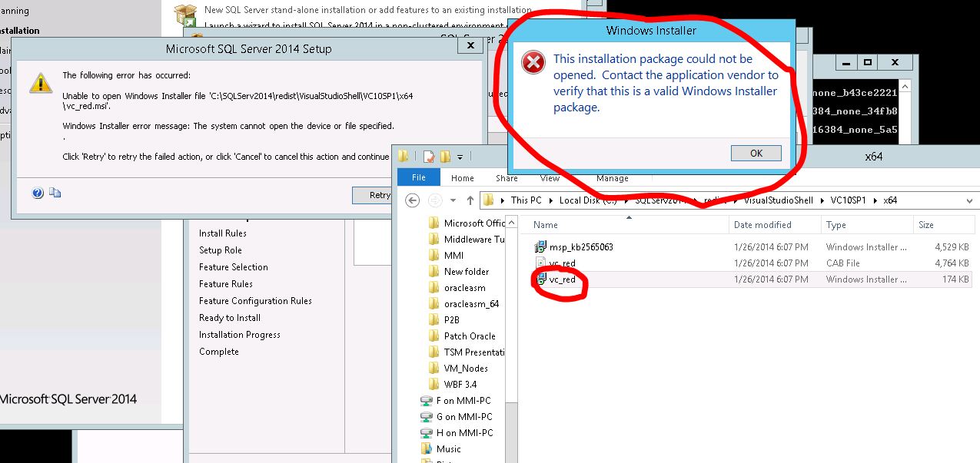Click the H on MMI-PC network drive icon
Image resolution: width=980 pixels, height=463 pixels.
[427, 432]
